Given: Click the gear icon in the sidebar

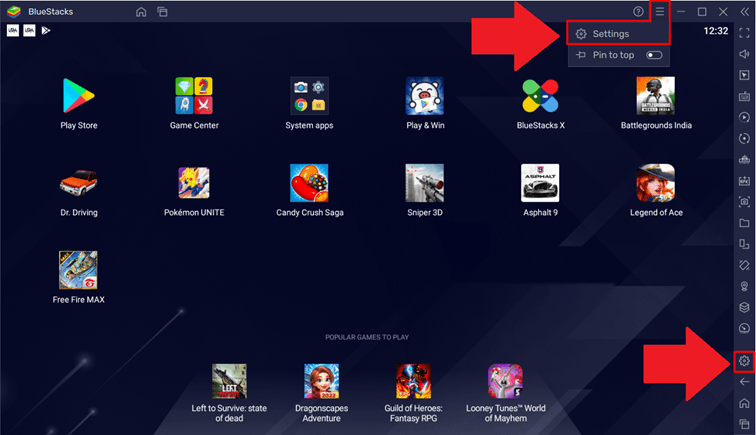Looking at the screenshot, I should 743,360.
